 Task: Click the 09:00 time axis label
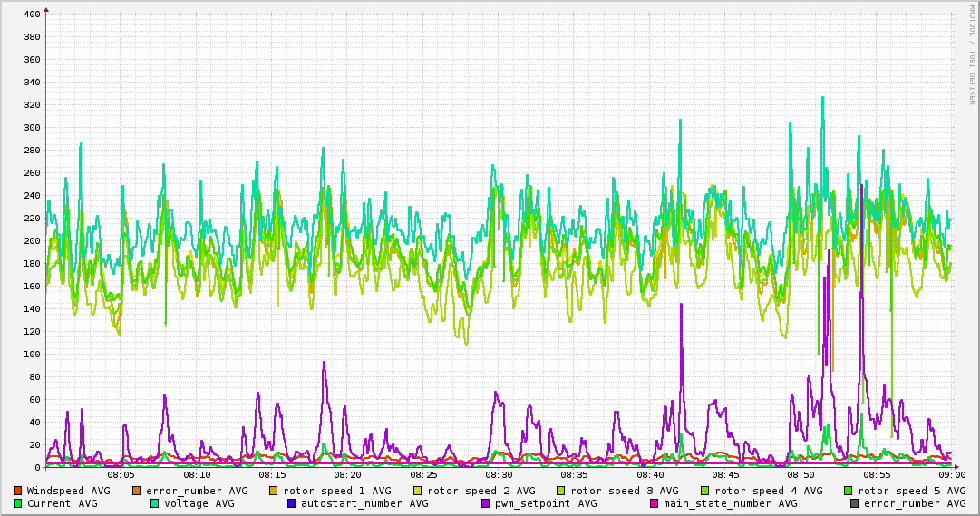pyautogui.click(x=953, y=475)
